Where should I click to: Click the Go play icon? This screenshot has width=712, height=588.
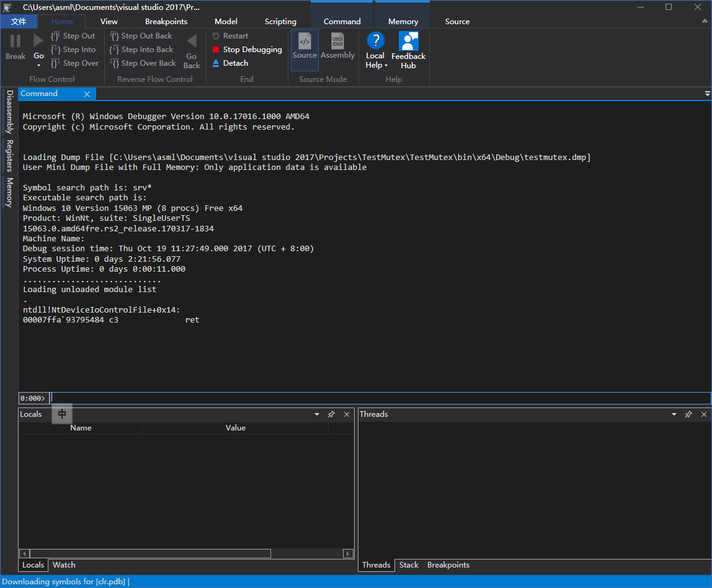click(38, 41)
